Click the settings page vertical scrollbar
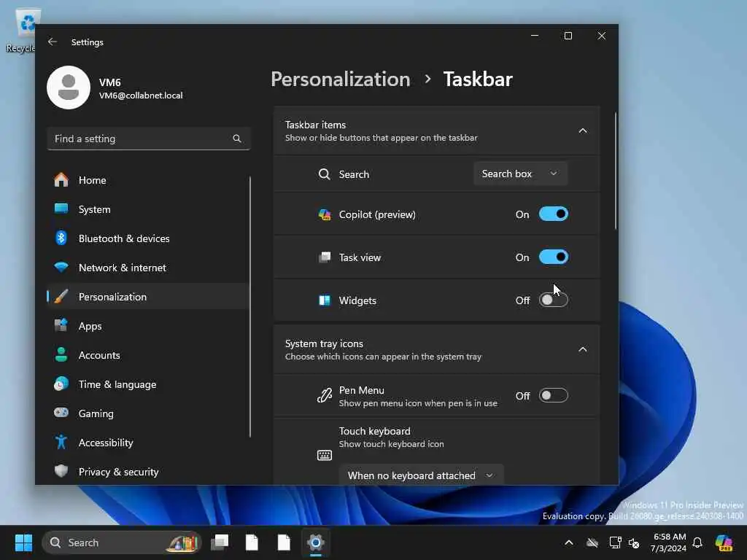 point(616,171)
